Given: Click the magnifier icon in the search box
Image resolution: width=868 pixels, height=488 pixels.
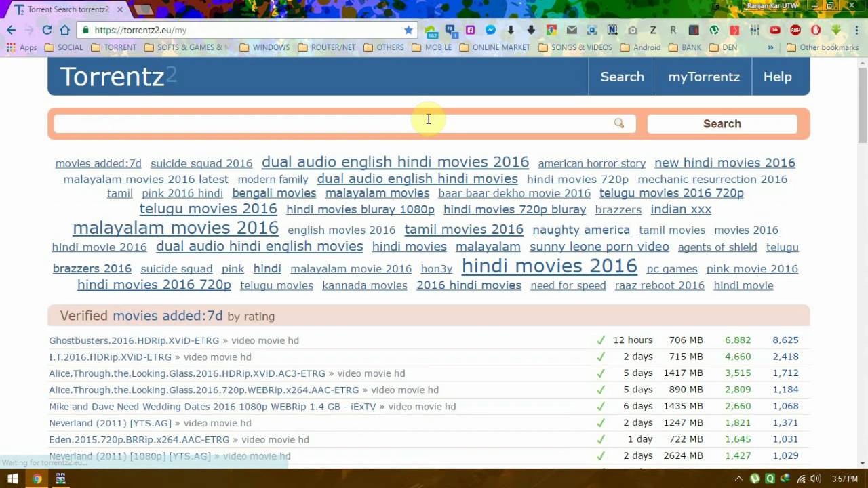Looking at the screenshot, I should [x=618, y=123].
